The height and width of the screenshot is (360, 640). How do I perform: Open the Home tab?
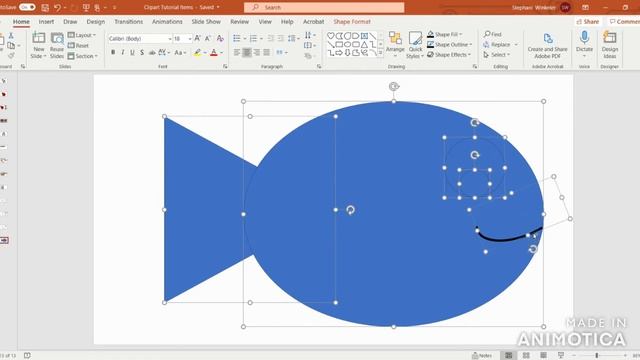pos(21,22)
